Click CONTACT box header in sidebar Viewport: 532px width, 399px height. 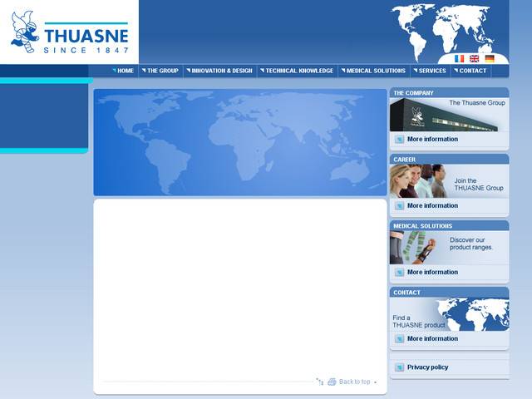click(449, 292)
